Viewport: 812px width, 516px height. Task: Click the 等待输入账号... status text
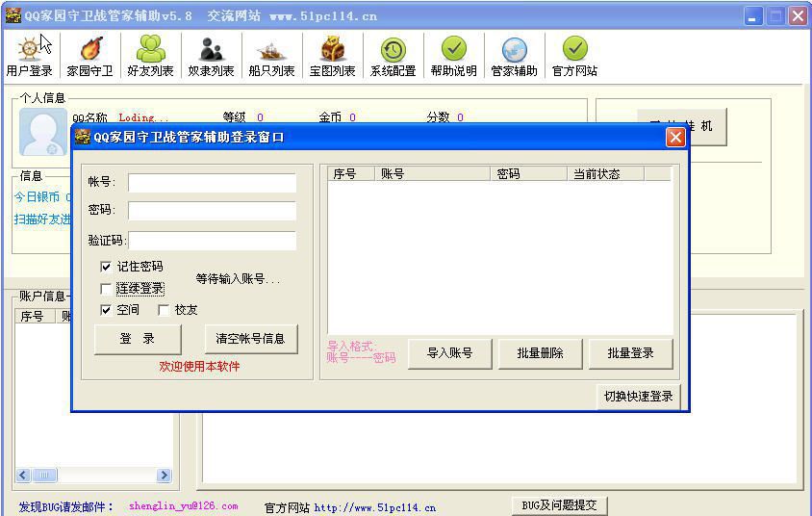[x=239, y=279]
